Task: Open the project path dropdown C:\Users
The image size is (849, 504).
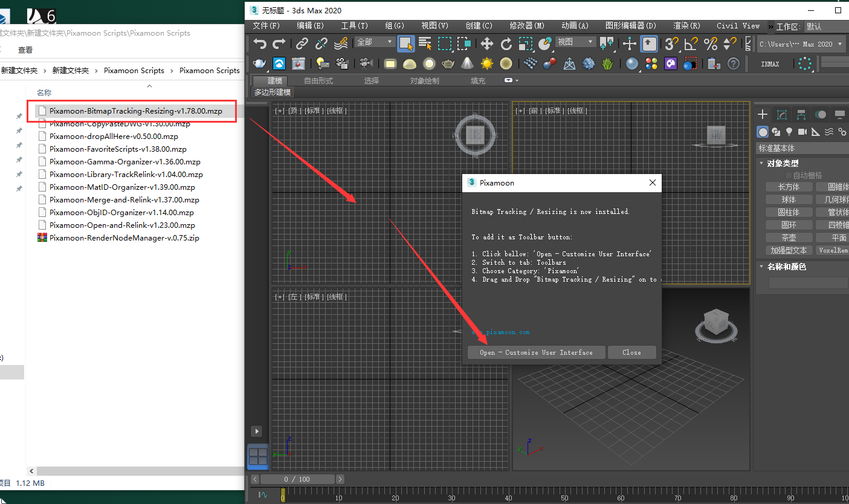Action: [800, 44]
